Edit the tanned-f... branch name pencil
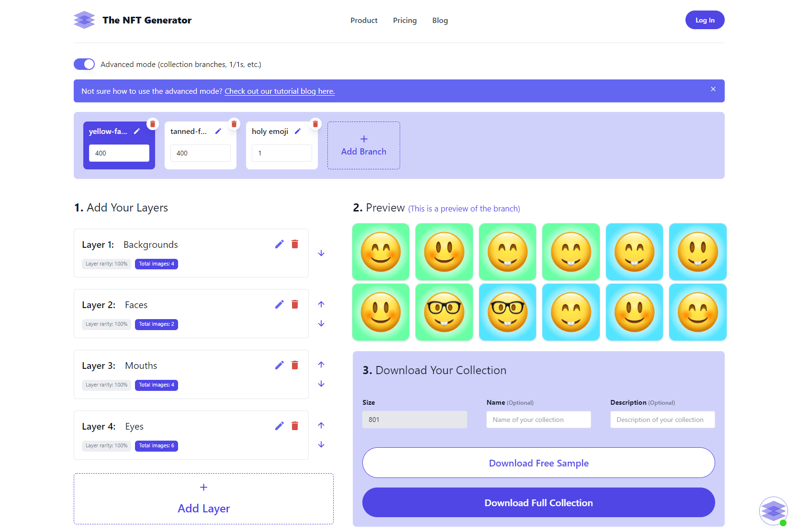The image size is (797, 532). [218, 131]
